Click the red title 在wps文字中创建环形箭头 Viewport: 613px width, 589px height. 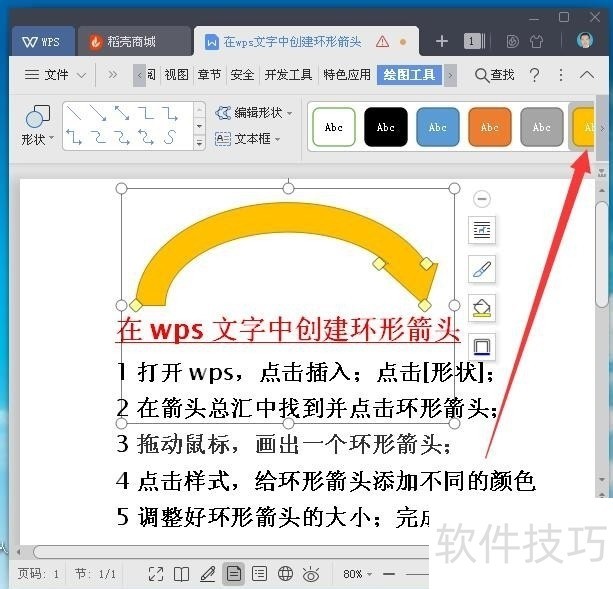tap(288, 329)
